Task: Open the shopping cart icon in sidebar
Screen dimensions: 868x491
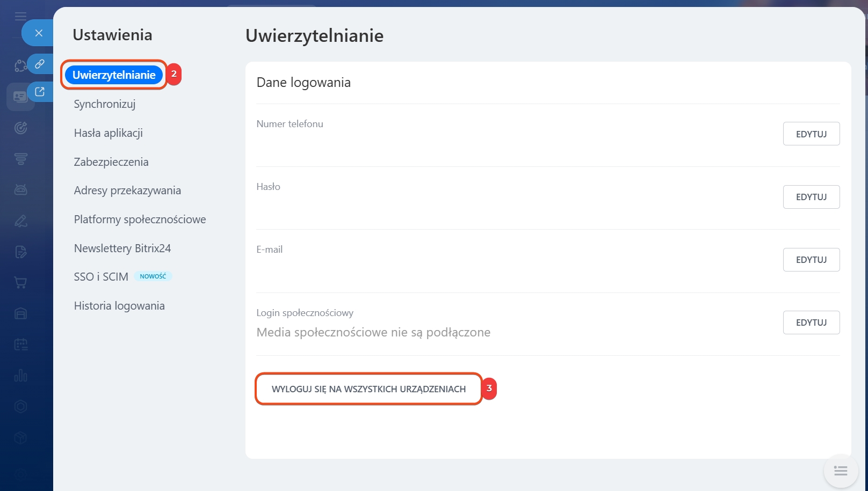Action: pos(20,283)
